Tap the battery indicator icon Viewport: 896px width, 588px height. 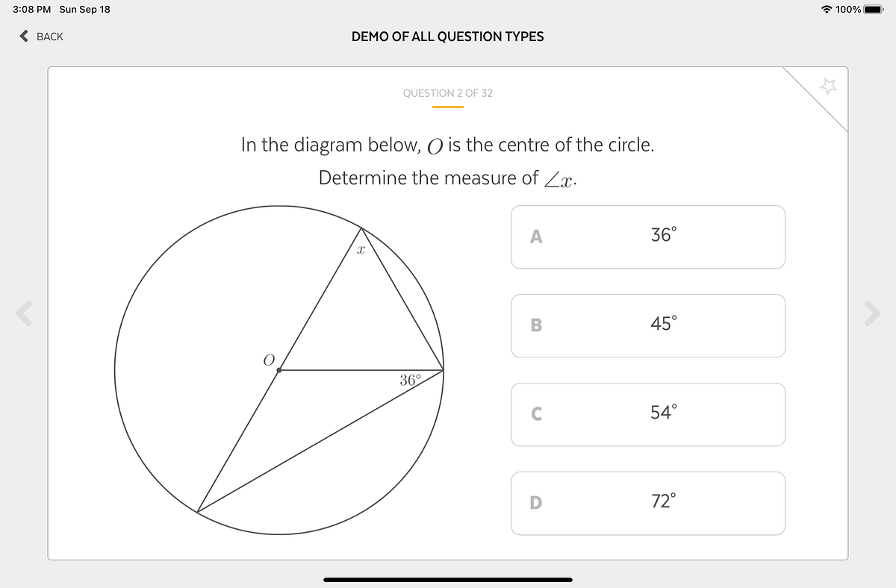(872, 10)
